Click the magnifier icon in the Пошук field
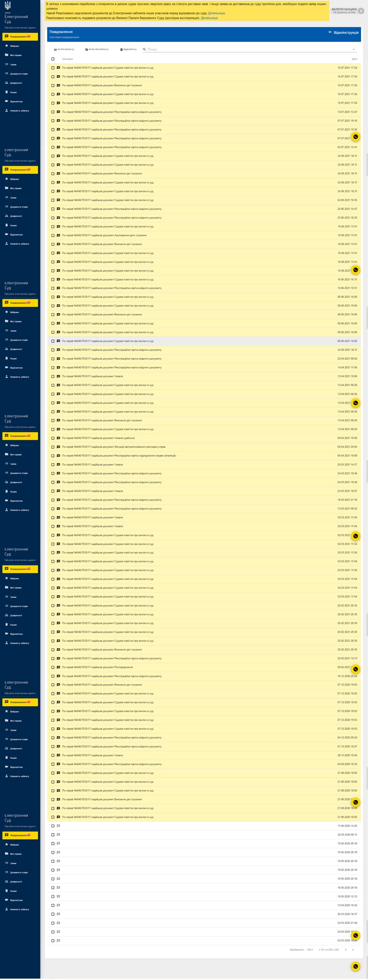The image size is (368, 980). point(144,49)
